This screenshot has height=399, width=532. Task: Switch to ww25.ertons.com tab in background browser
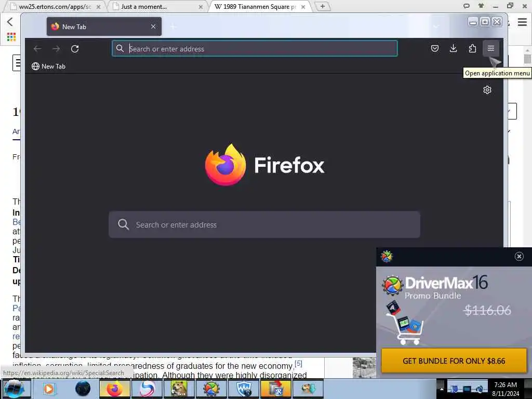[54, 6]
